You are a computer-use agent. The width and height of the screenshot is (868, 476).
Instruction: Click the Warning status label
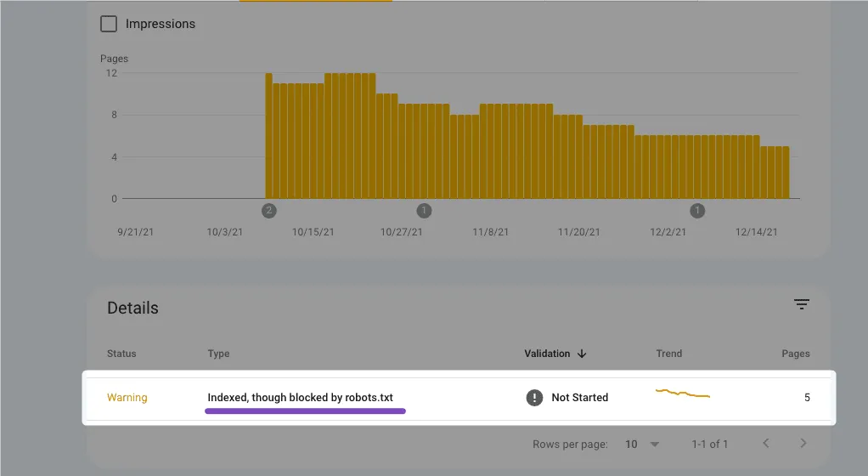coord(127,397)
